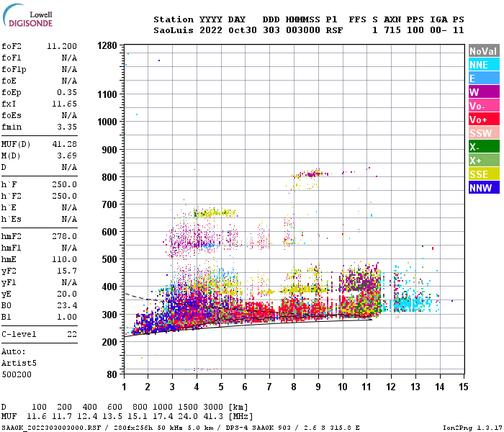Select the NNW blue legend swatch

tap(484, 188)
